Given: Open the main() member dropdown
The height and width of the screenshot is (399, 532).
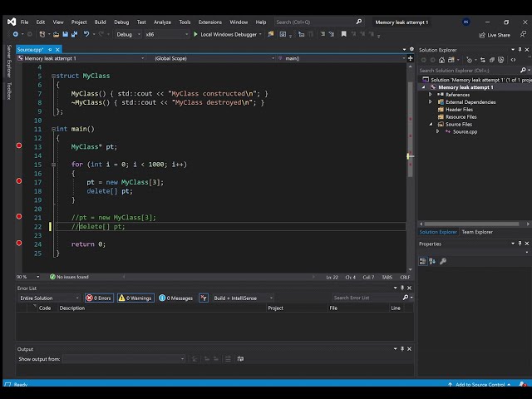Looking at the screenshot, I should 342,58.
